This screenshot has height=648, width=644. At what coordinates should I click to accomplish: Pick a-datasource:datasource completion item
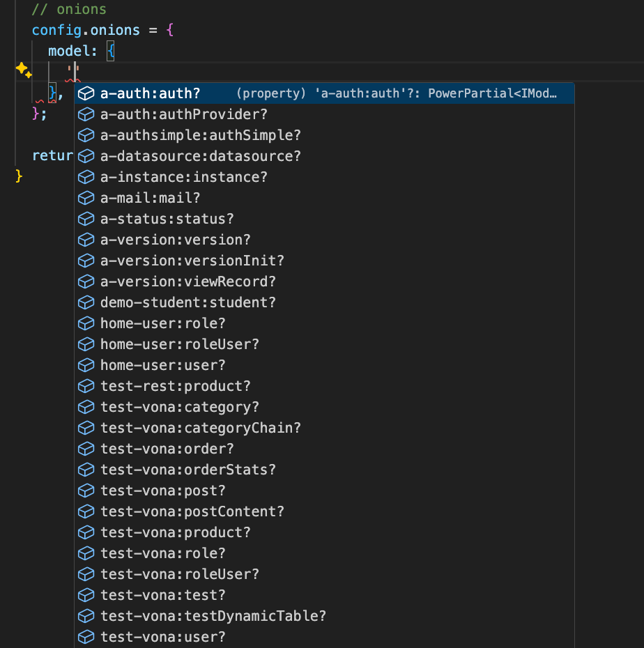click(x=201, y=156)
